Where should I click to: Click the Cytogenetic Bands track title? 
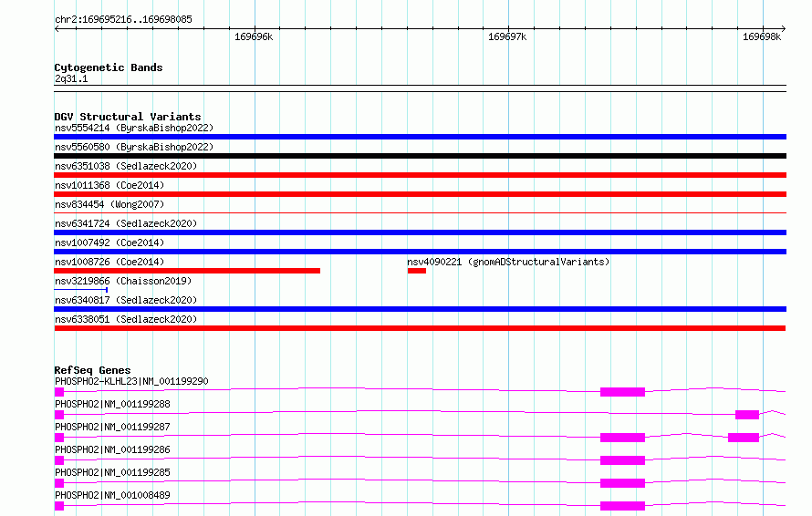tap(109, 67)
